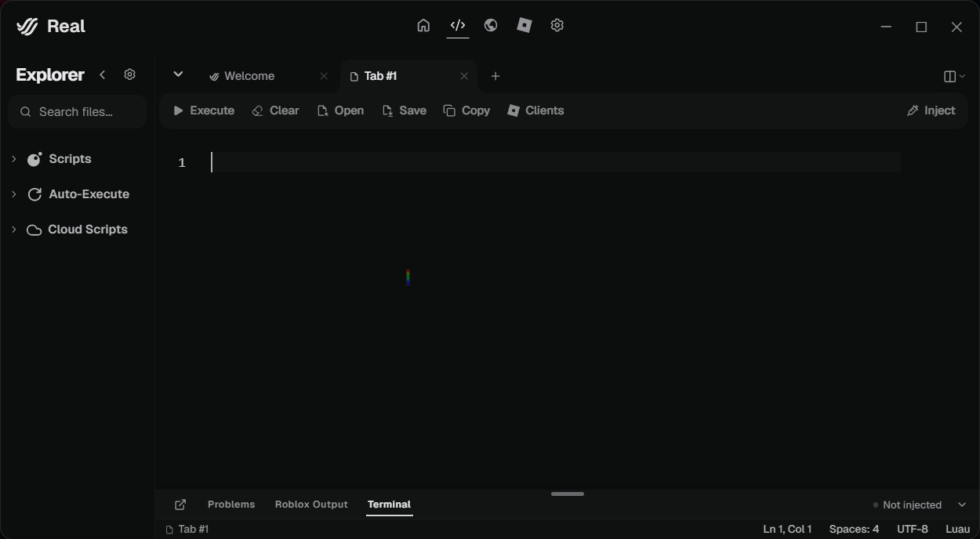Viewport: 980px width, 539px height.
Task: Clear the editor
Action: pyautogui.click(x=275, y=110)
